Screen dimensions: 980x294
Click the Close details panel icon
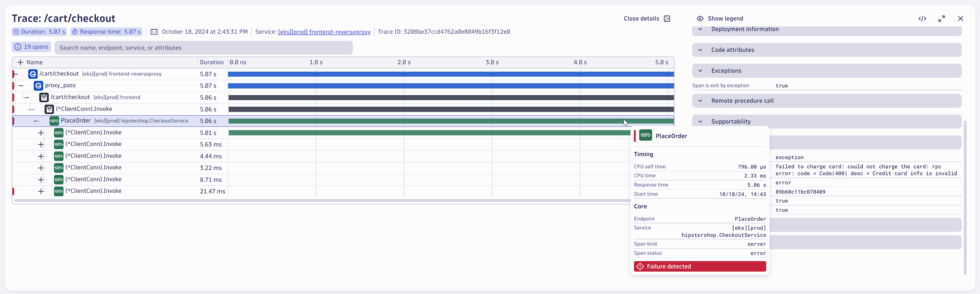point(667,19)
